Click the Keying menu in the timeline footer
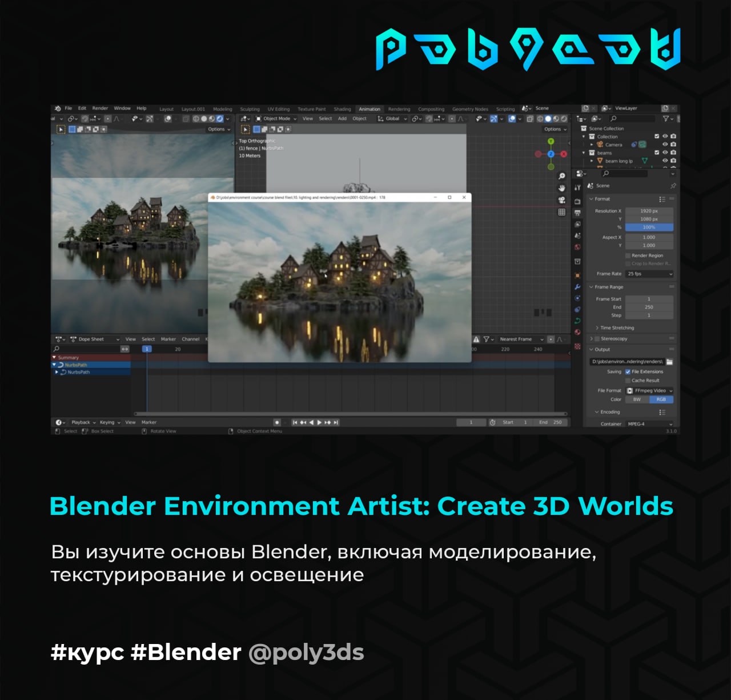The image size is (731, 700). 110,422
